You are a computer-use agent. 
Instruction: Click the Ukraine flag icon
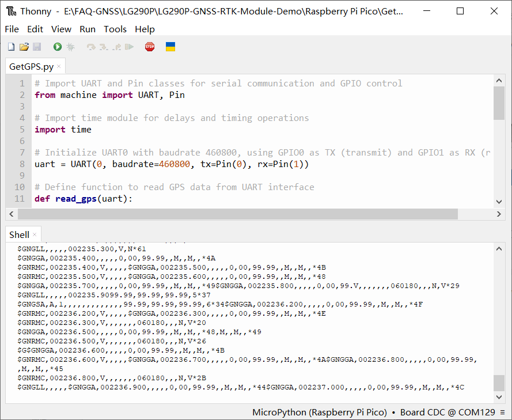[x=170, y=47]
